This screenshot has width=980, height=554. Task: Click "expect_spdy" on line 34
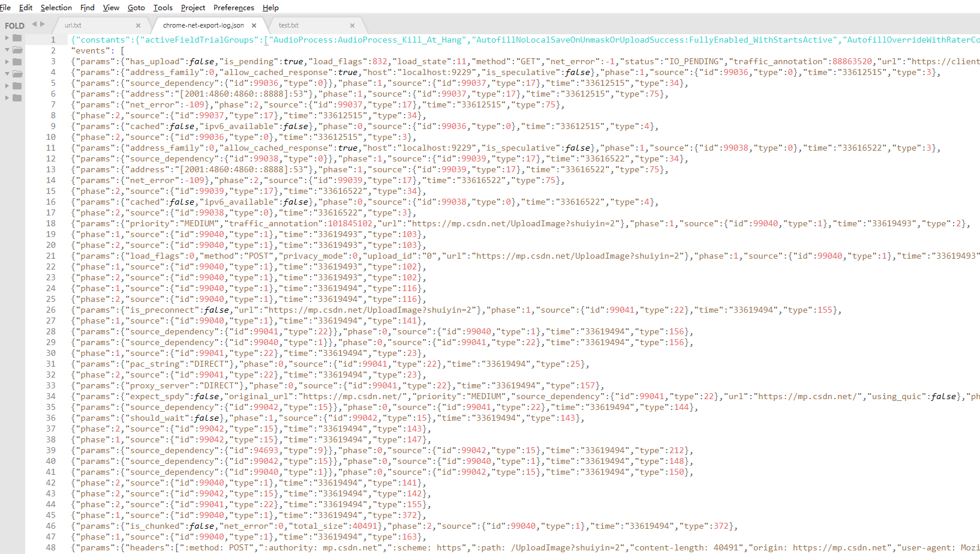(158, 396)
